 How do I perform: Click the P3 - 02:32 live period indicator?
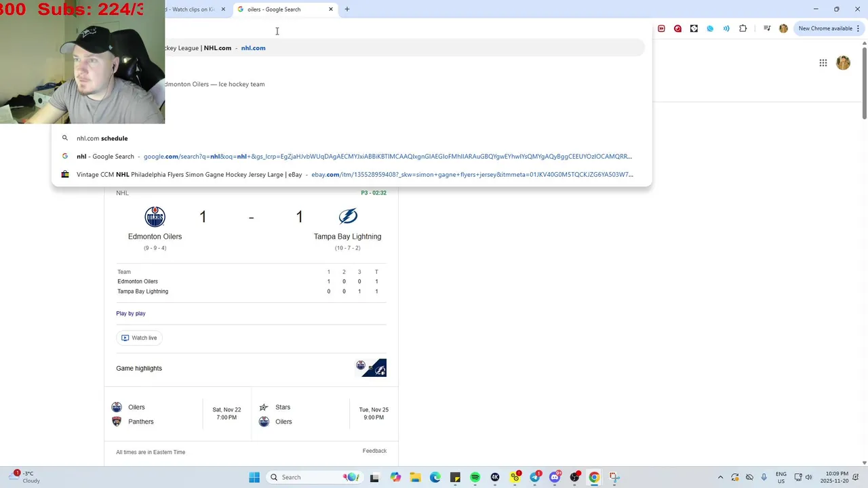[374, 193]
